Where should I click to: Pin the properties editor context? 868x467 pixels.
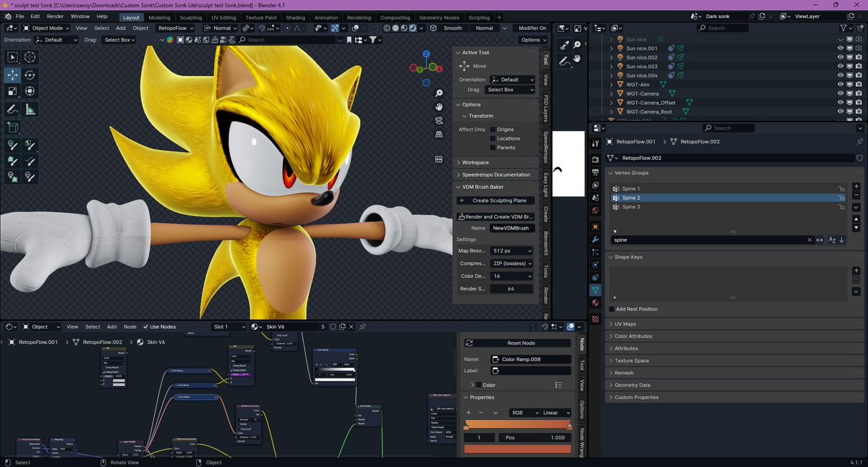[859, 142]
